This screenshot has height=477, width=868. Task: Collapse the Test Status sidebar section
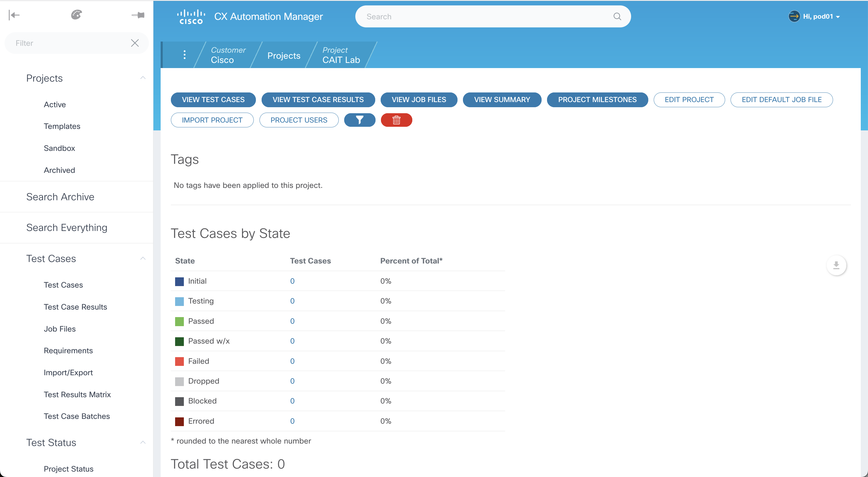click(143, 443)
